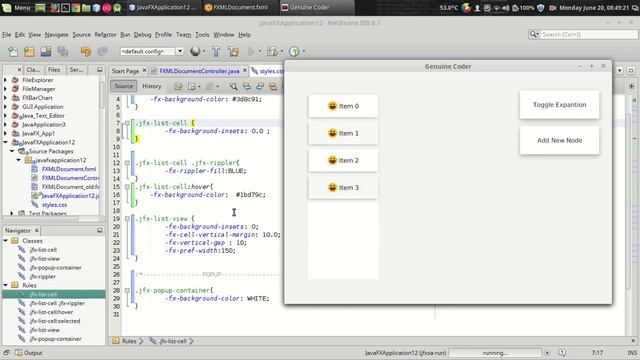The width and height of the screenshot is (640, 360).
Task: Click the Save All toolbar icon
Action: coord(62,51)
